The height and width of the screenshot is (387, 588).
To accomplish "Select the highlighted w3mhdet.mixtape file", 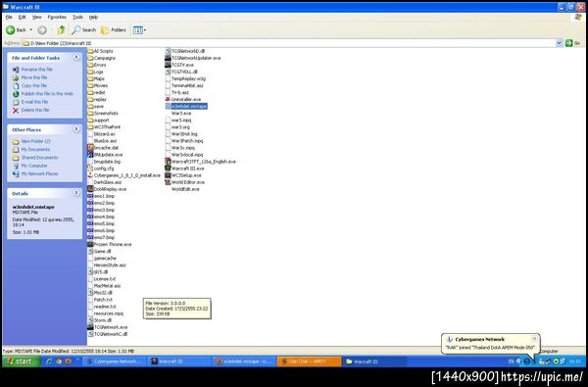I will click(x=186, y=107).
